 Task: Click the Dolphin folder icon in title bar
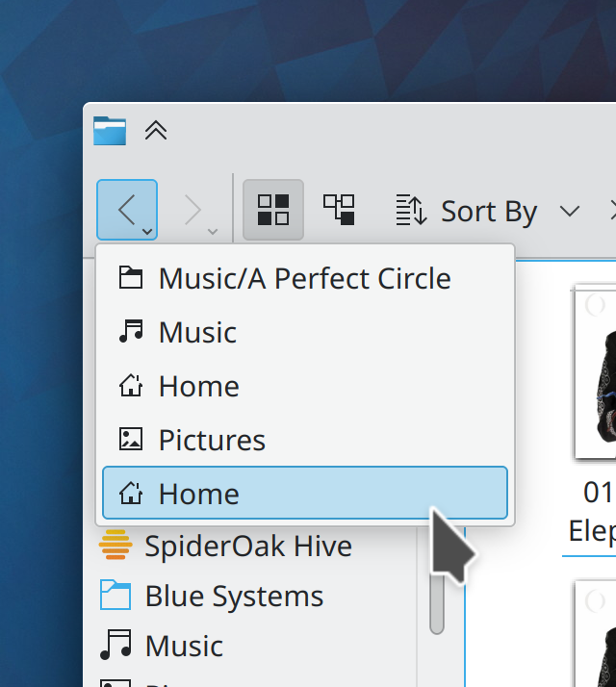pos(110,130)
